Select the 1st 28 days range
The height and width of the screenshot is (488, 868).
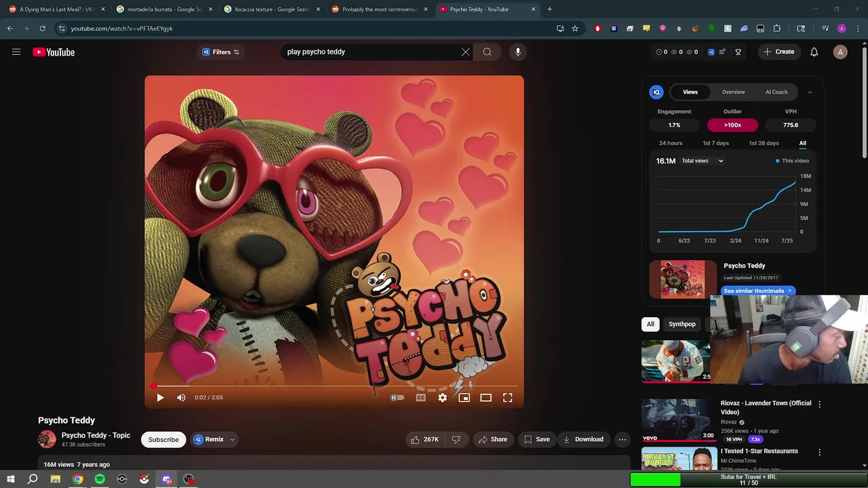click(764, 143)
